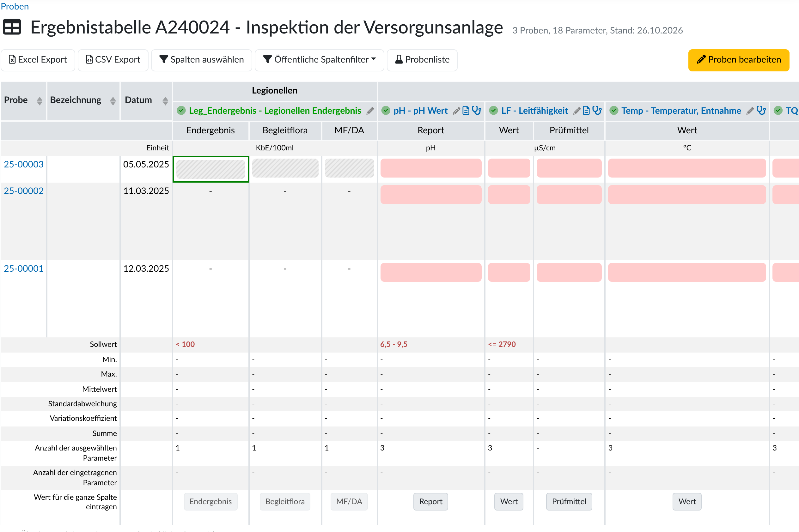
Task: Open sample 25-00002 link
Action: [24, 191]
